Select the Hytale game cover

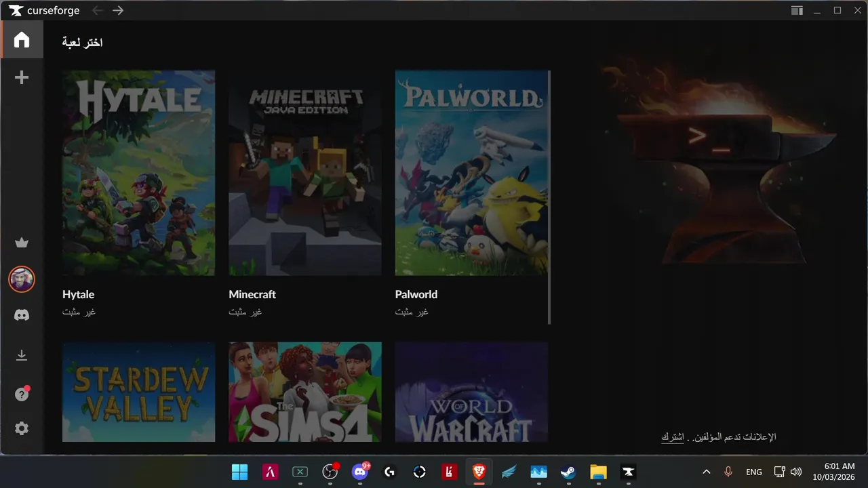pos(138,173)
